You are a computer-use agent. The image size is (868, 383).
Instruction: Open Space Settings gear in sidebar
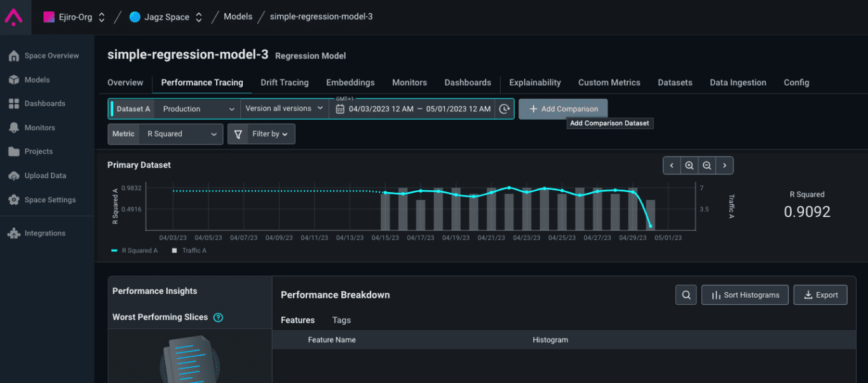pos(14,200)
